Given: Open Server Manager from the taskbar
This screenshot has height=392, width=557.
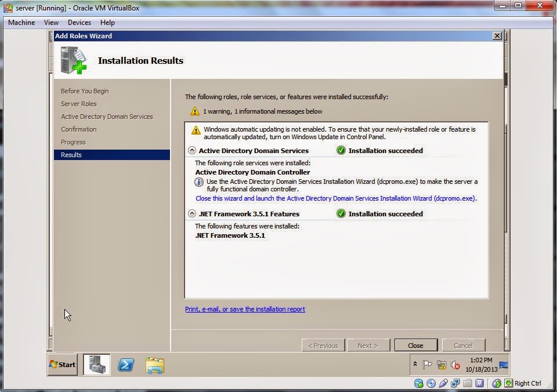Looking at the screenshot, I should pos(97,365).
